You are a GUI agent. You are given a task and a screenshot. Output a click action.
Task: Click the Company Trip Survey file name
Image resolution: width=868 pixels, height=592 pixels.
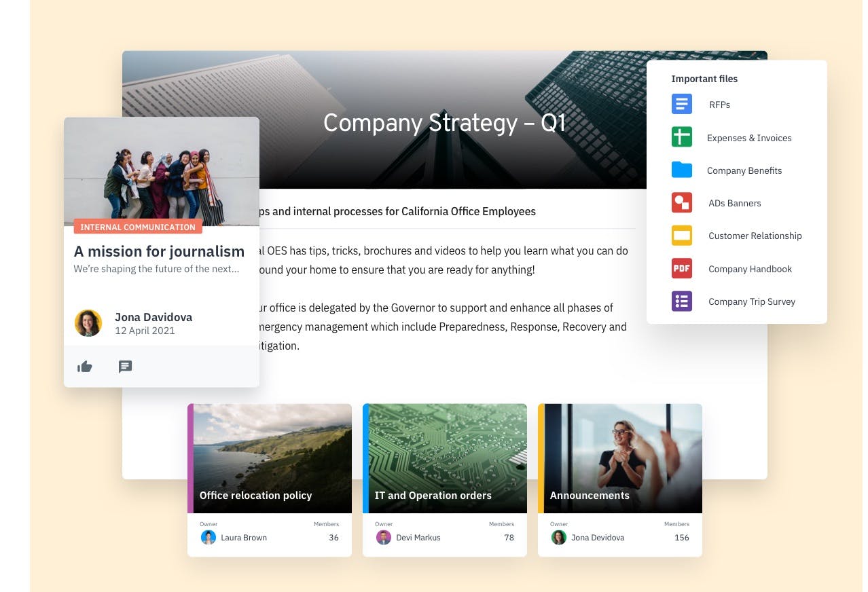pyautogui.click(x=752, y=301)
